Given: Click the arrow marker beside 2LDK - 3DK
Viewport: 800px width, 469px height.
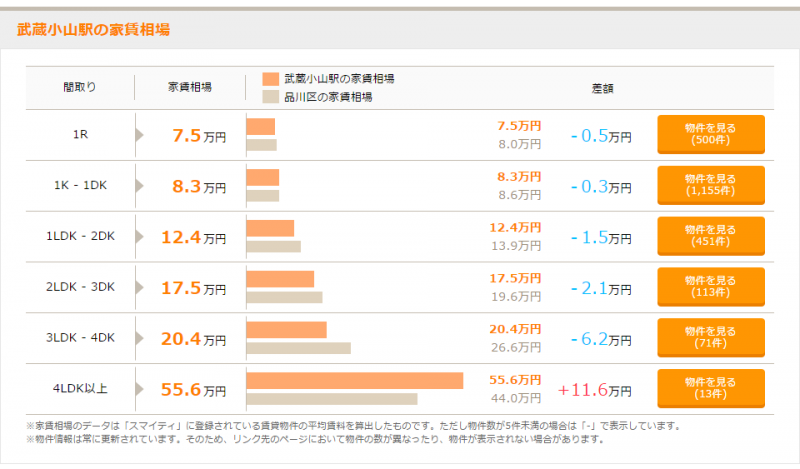Looking at the screenshot, I should coord(140,288).
